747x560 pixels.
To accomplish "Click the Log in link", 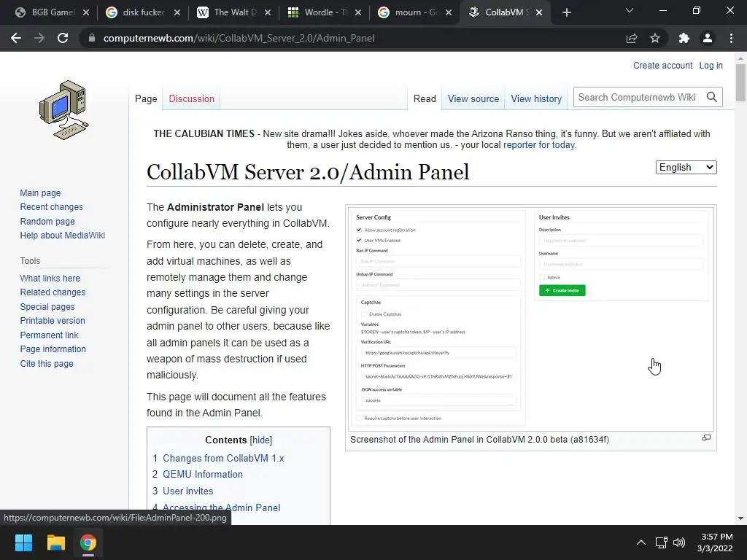I will pos(711,65).
